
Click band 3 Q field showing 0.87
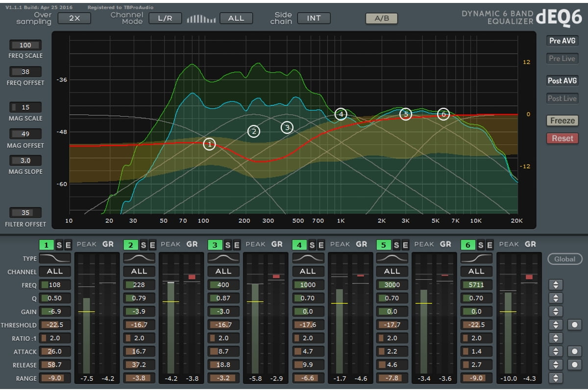pos(223,298)
